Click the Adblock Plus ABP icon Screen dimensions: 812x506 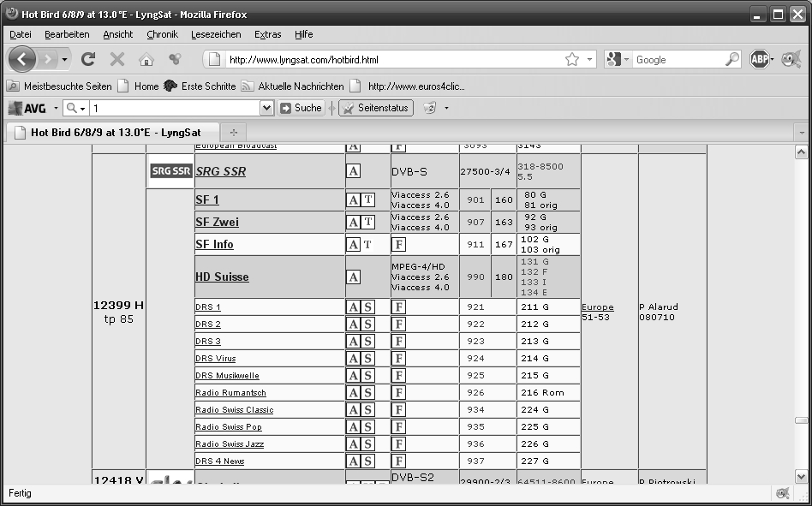pos(759,59)
